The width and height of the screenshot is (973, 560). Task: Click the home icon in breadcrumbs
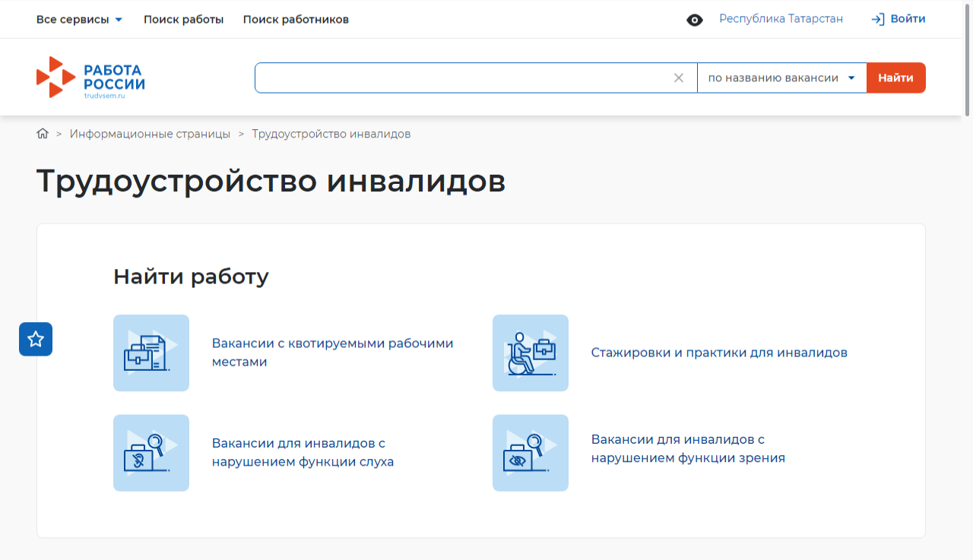click(x=43, y=134)
